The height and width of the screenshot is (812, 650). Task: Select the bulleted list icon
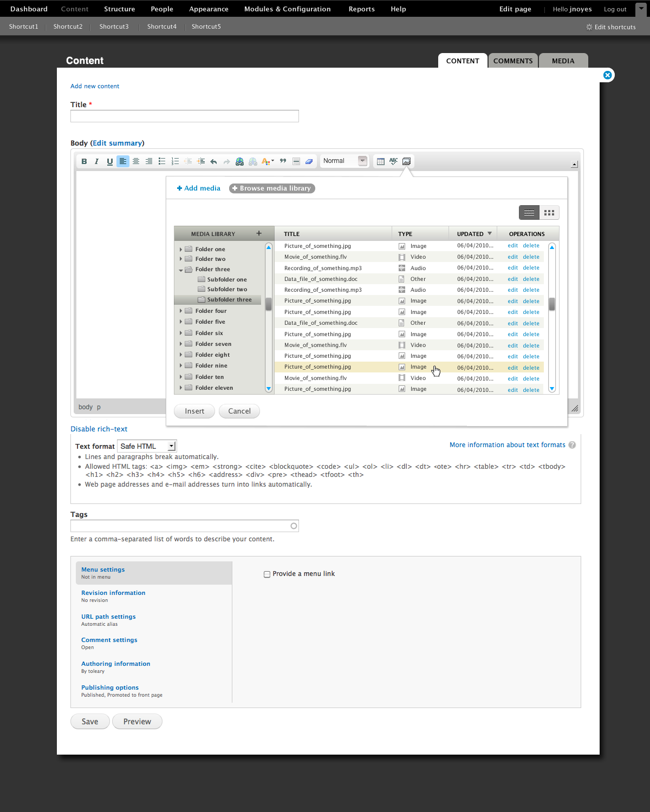click(161, 161)
